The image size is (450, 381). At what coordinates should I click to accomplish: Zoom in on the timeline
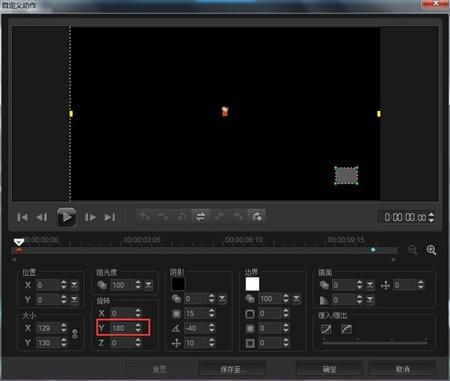pos(431,250)
